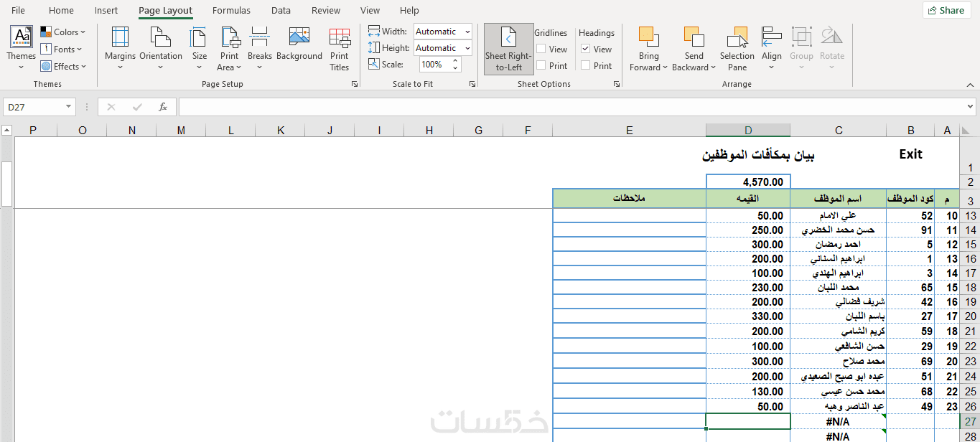Uncheck the Headings View checkbox
The width and height of the screenshot is (980, 442).
click(x=586, y=50)
